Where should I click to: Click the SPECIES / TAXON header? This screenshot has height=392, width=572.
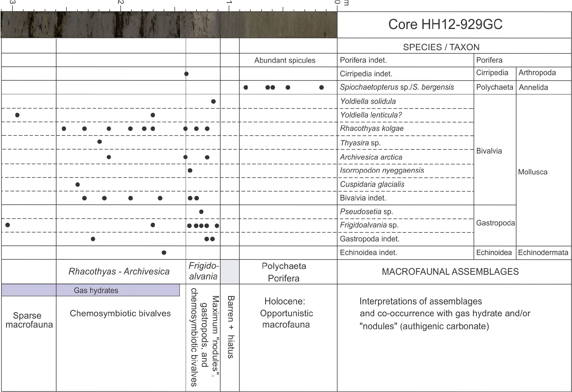(441, 47)
